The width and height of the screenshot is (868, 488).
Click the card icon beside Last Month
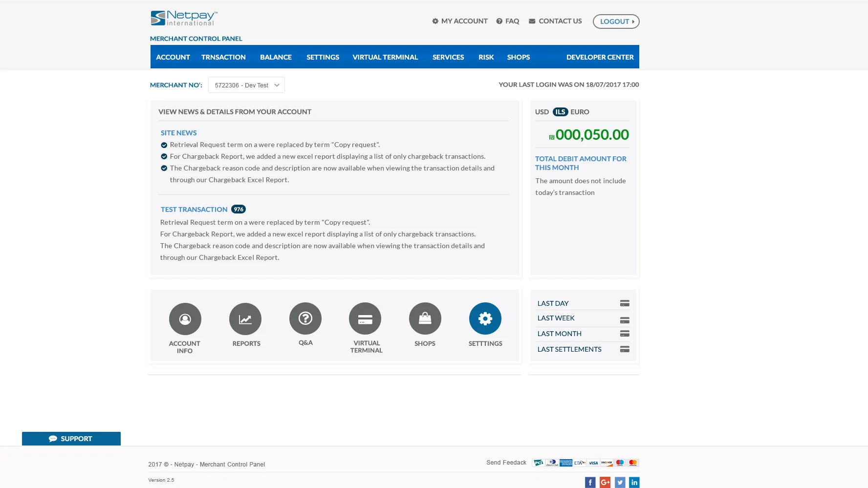(625, 334)
